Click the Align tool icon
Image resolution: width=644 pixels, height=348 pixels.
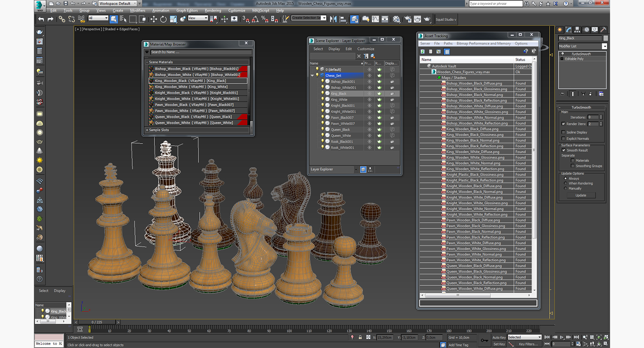click(343, 19)
